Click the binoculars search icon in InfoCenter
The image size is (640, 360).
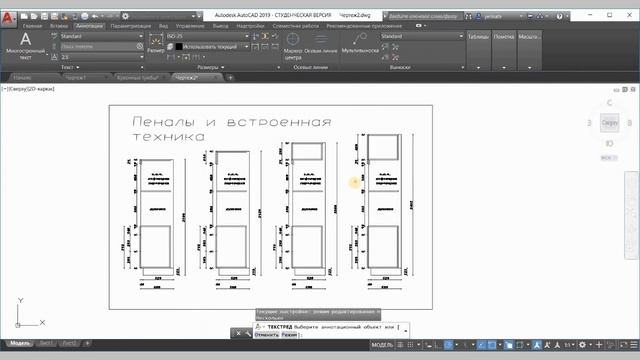coord(469,16)
